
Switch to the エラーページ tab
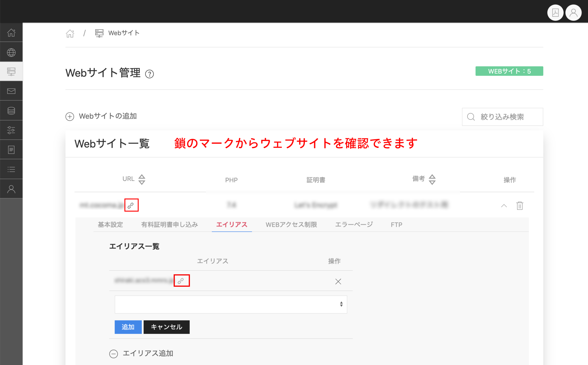click(354, 225)
